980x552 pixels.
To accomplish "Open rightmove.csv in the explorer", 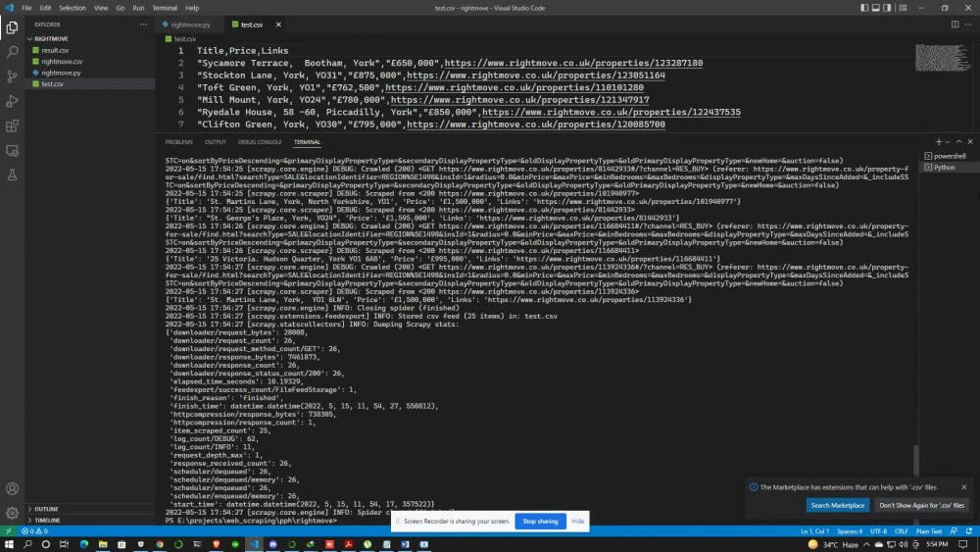I will (x=90, y=61).
